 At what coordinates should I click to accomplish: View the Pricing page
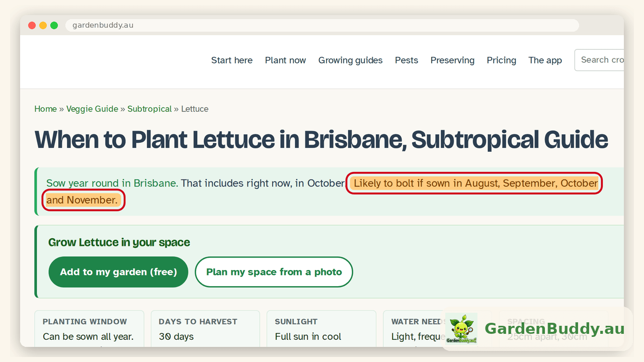coord(502,60)
